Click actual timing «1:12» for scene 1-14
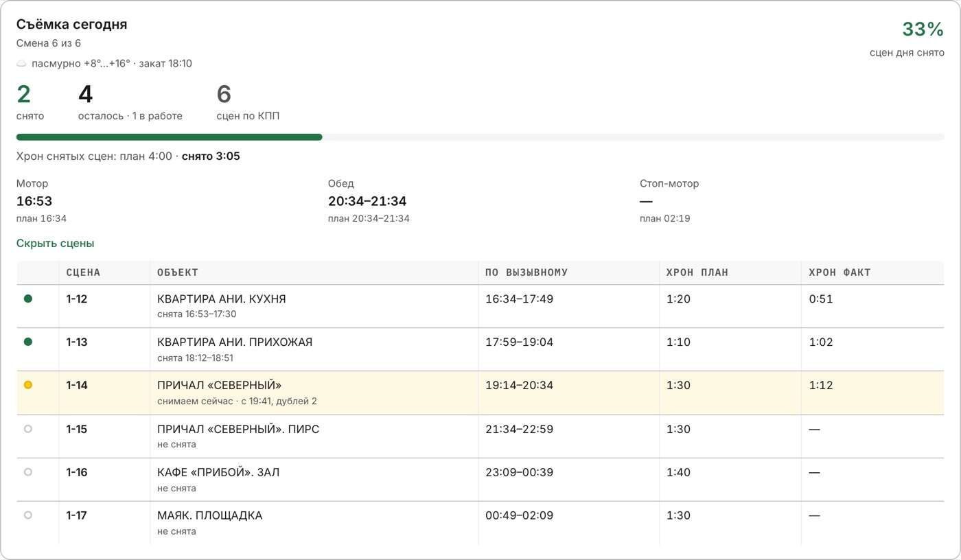This screenshot has height=560, width=961. [x=821, y=386]
